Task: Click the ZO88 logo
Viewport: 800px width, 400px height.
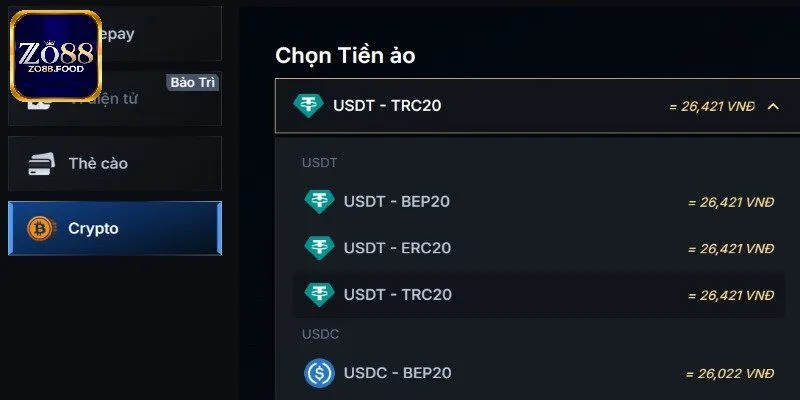Action: pyautogui.click(x=56, y=56)
